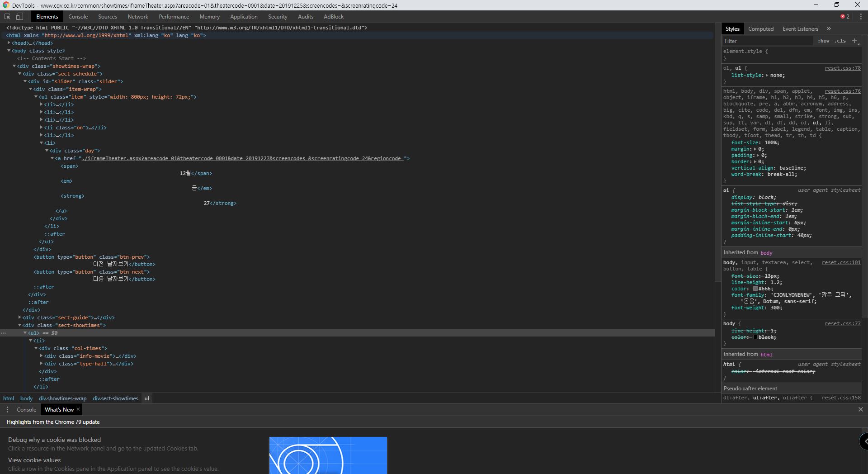868x474 pixels.
Task: Switch to the drawer Console tab
Action: tap(26, 409)
